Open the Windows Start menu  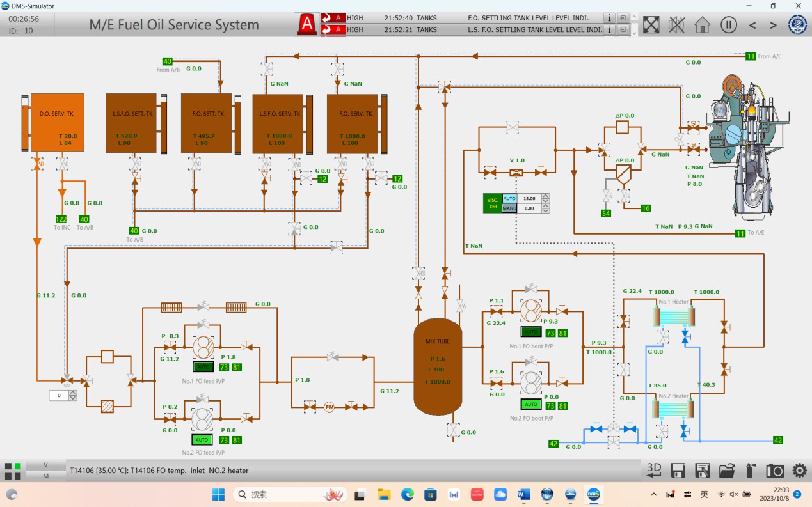click(x=218, y=494)
